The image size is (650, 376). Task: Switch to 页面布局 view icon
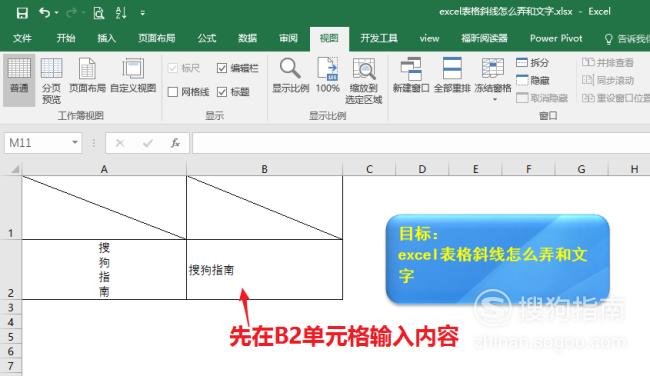tap(87, 75)
